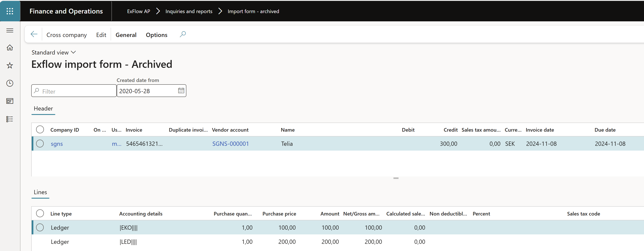Viewport: 644px width, 251px height.
Task: Collapse the Lines section
Action: [x=40, y=192]
